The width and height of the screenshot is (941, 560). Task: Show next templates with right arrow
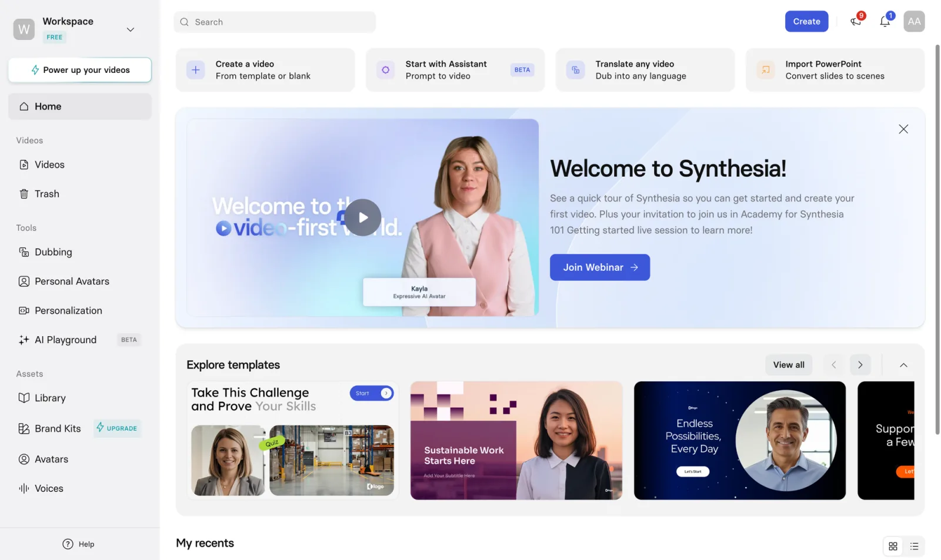[860, 365]
